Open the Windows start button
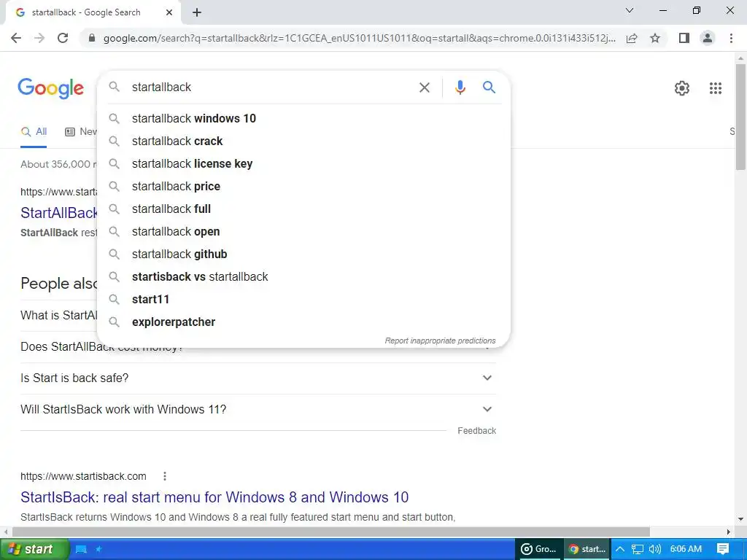The height and width of the screenshot is (560, 747). click(34, 549)
